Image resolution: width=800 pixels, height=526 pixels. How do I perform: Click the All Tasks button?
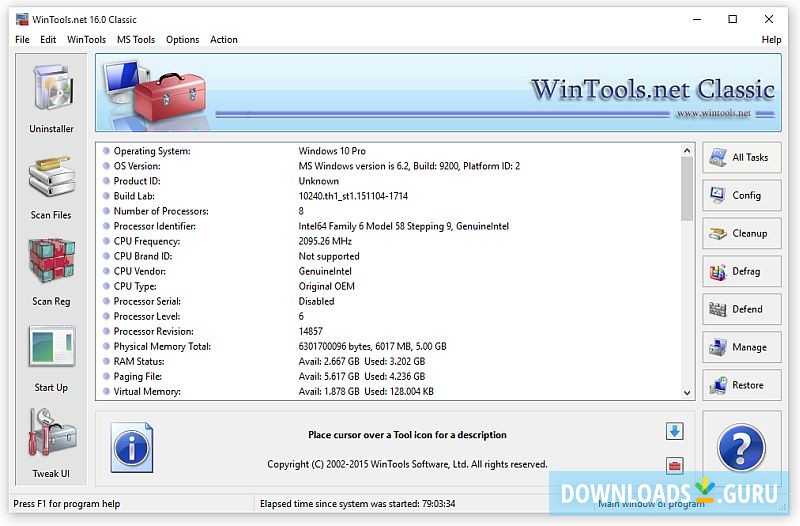pos(741,158)
